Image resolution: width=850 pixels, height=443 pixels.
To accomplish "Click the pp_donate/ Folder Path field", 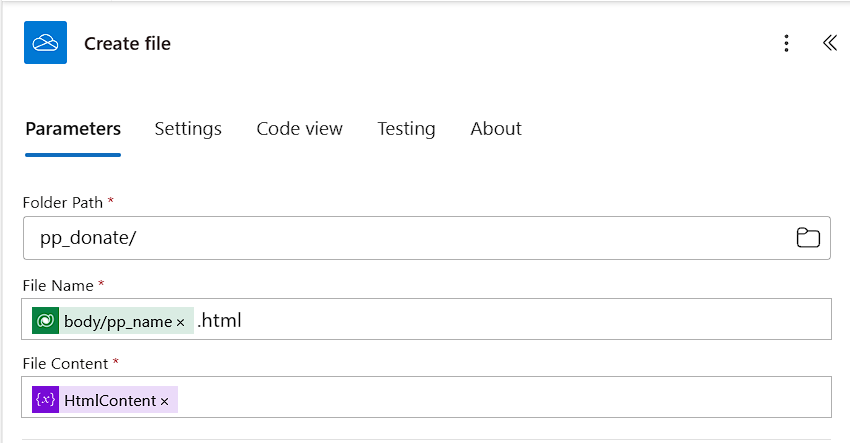I will (x=400, y=237).
